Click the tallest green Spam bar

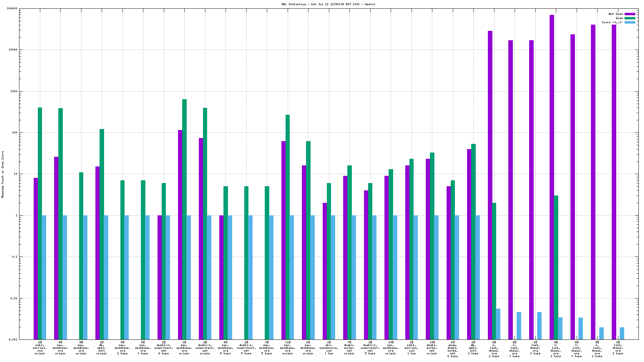click(184, 219)
